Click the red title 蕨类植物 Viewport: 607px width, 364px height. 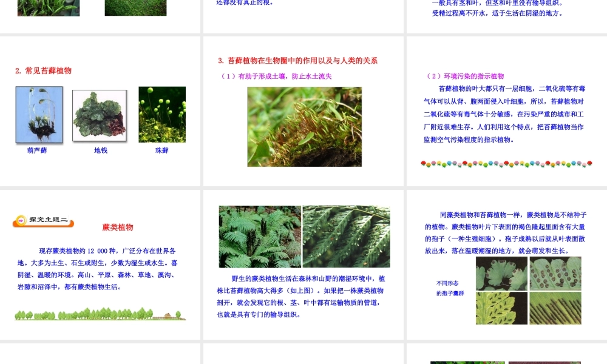pos(118,227)
